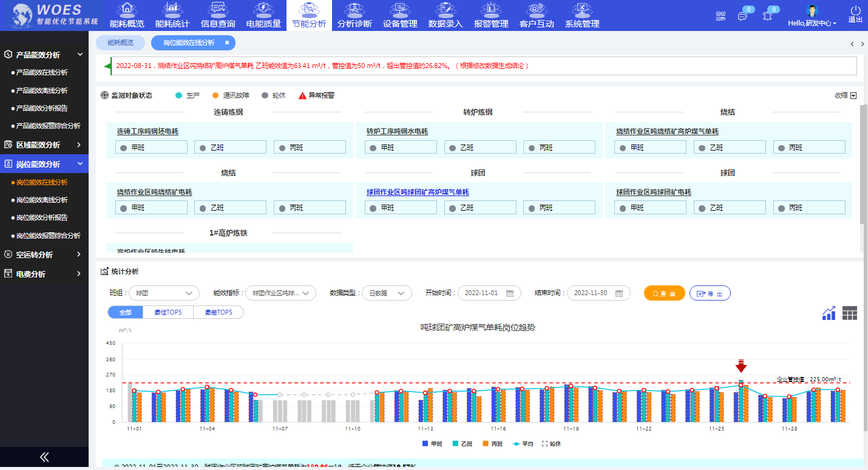This screenshot has height=470, width=868.
Task: Click the QR code icon in header
Action: coord(721,16)
